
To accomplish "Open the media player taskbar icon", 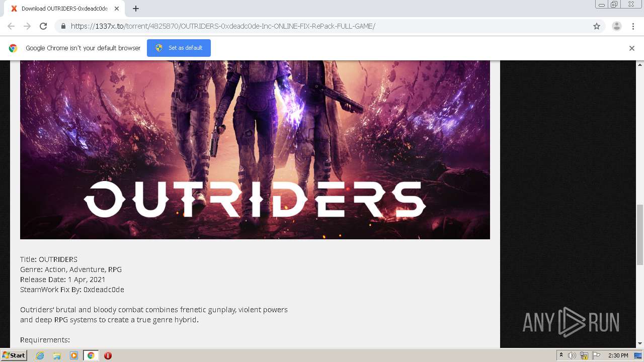I will tap(74, 355).
